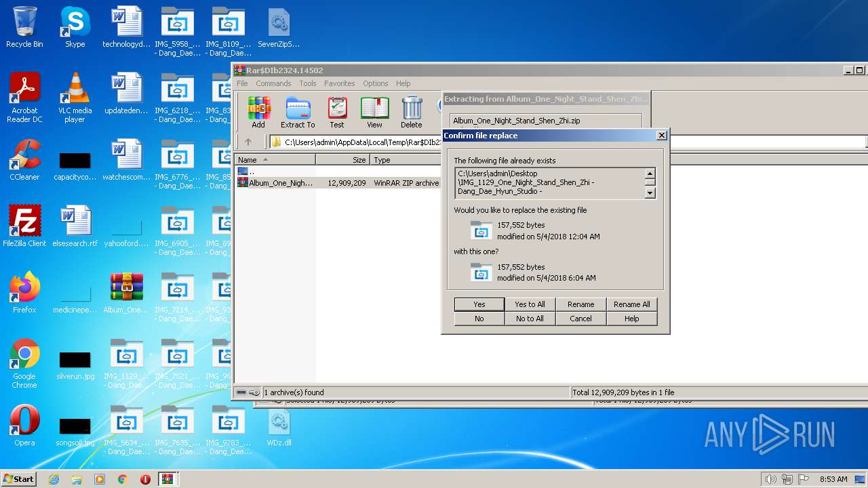Click the drive icon in WinRAR status bar
Viewport: 868px width, 488px height.
[242, 392]
